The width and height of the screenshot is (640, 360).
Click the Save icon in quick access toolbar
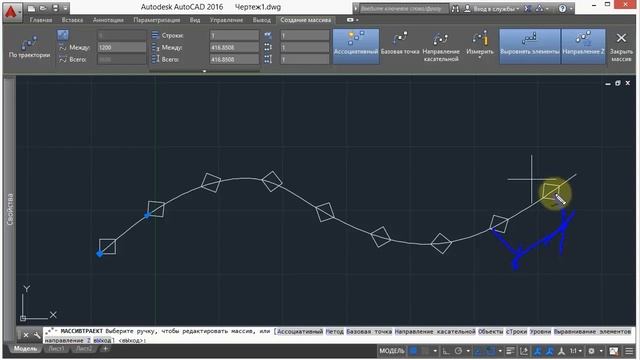pyautogui.click(x=55, y=8)
